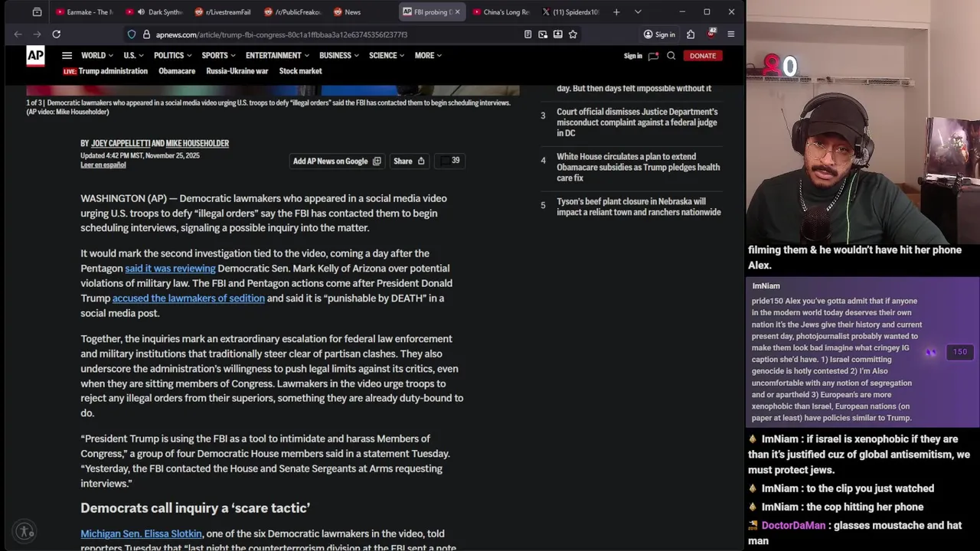The width and height of the screenshot is (980, 551).
Task: Click the DoctorDaMan chat username
Action: pos(793,525)
